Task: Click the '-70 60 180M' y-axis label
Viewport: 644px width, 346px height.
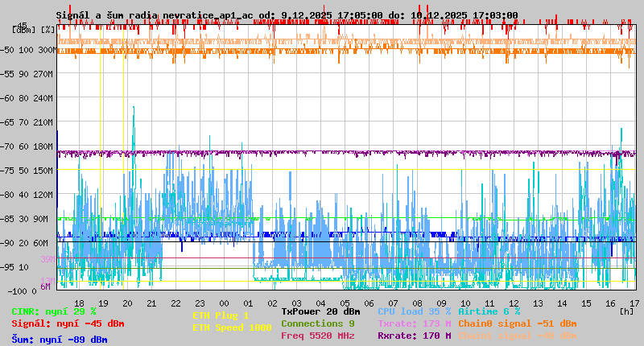Action: coord(27,146)
